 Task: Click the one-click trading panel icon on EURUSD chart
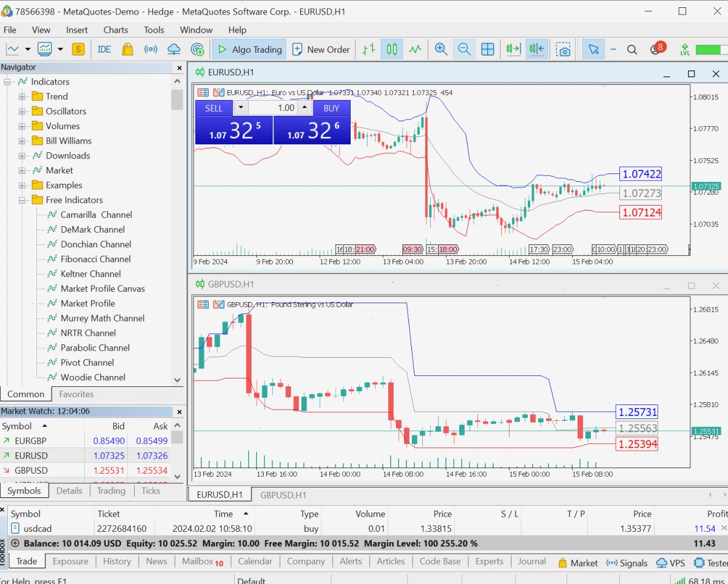[x=218, y=93]
